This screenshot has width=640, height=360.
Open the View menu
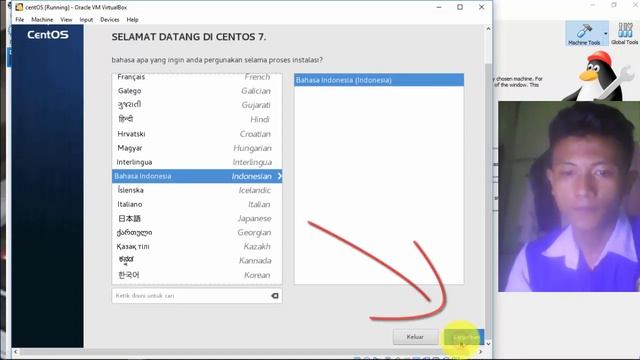point(66,20)
